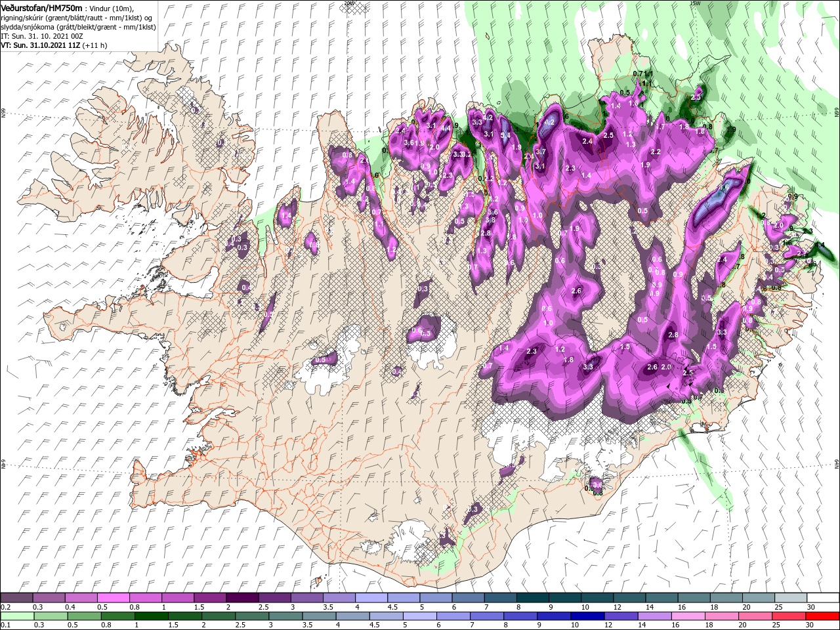
Task: Select the rain legend swatch labeled 2.5
Action: 251,616
